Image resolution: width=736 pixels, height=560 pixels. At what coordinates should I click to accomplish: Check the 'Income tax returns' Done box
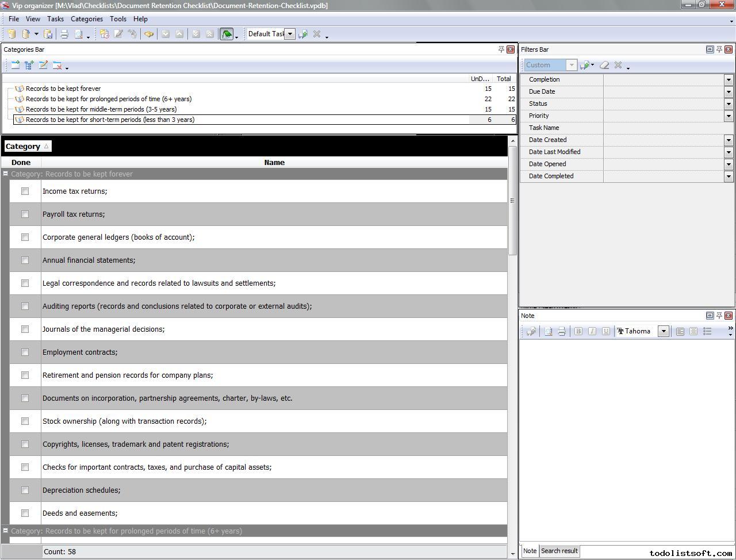coord(25,191)
